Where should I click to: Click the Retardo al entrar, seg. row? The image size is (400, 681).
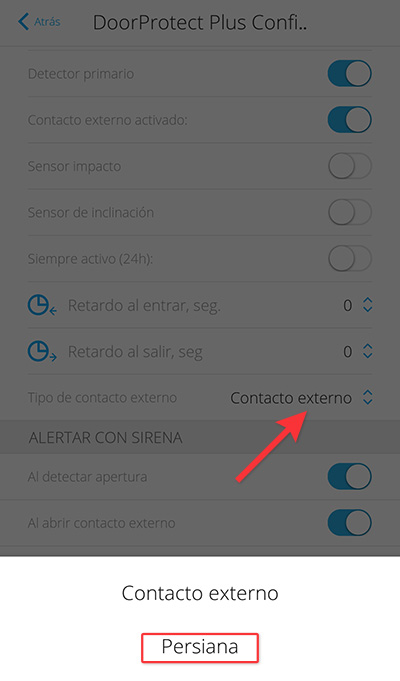[x=200, y=305]
